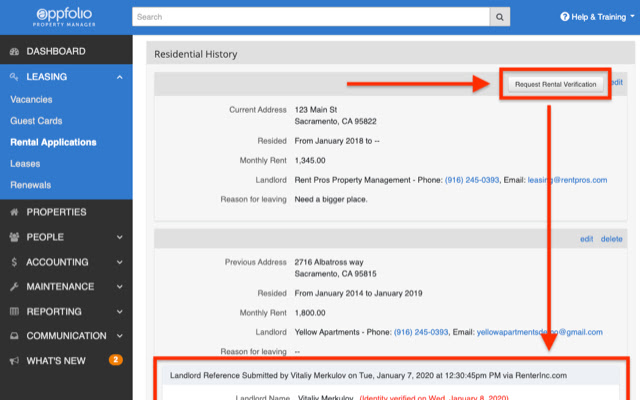Click delete link for the Previous Address entry
This screenshot has height=400, width=640.
[611, 239]
